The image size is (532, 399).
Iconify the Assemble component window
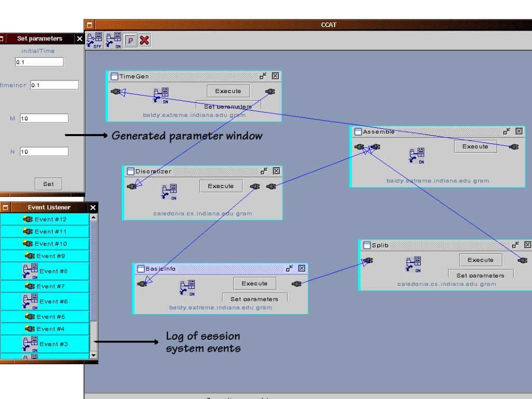(507, 131)
